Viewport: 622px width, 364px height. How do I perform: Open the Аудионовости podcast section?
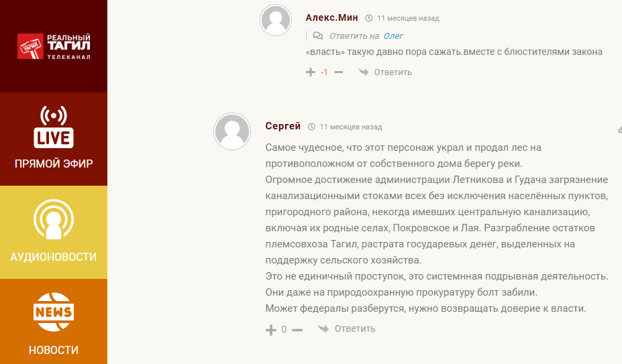54,231
